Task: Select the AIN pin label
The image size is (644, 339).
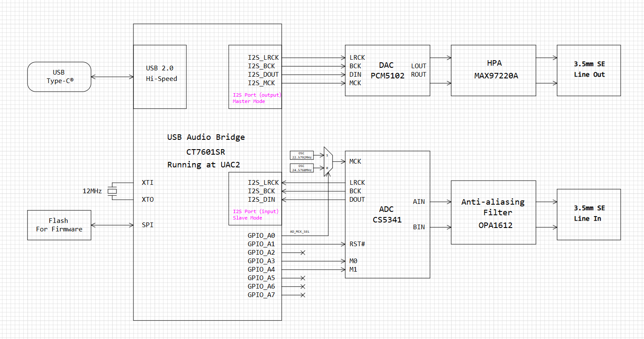Action: point(419,202)
